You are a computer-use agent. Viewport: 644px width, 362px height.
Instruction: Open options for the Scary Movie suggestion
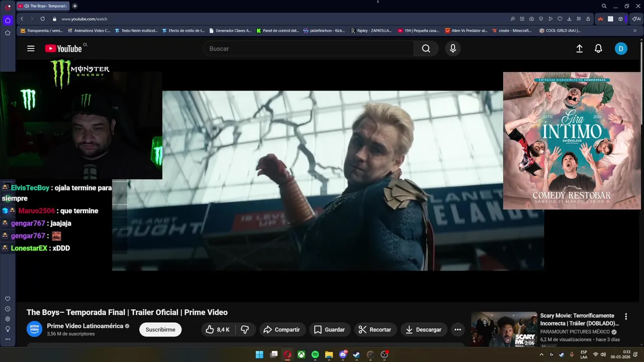[x=626, y=317]
